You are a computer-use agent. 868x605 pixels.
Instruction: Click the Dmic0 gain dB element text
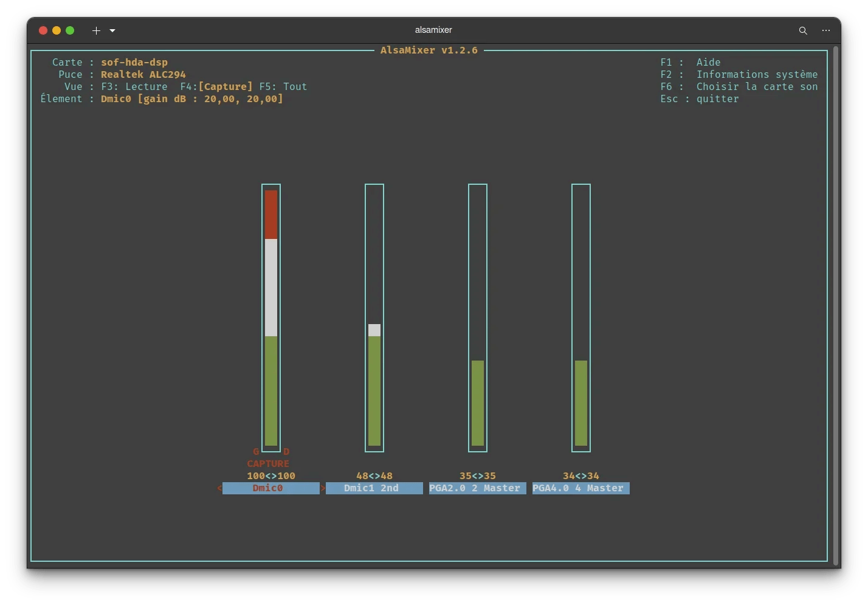pyautogui.click(x=192, y=99)
